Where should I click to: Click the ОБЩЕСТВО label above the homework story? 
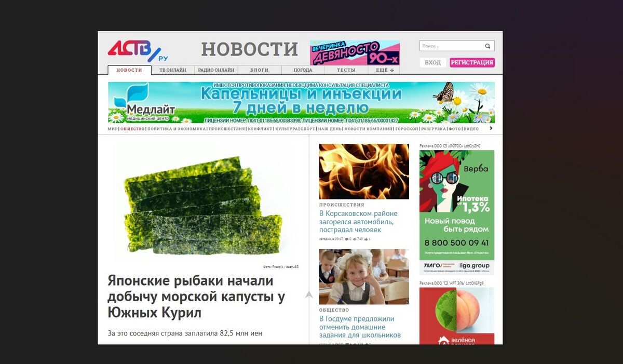click(x=334, y=310)
